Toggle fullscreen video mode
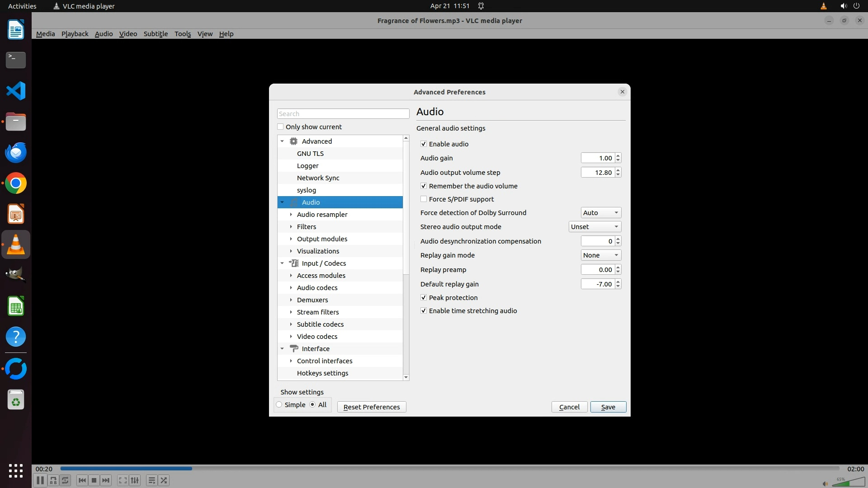The height and width of the screenshot is (488, 868). (x=123, y=480)
